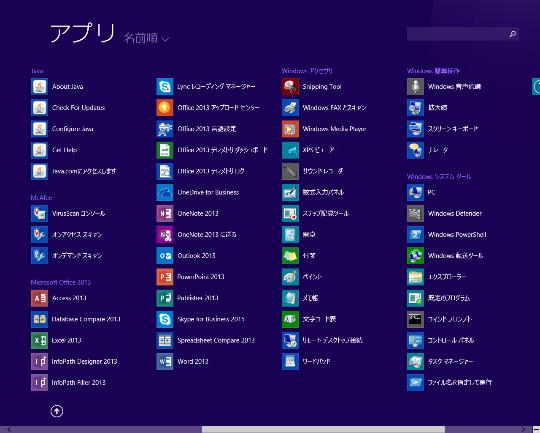Launch Excel 2013 icon
Image resolution: width=540 pixels, height=433 pixels.
click(x=39, y=340)
